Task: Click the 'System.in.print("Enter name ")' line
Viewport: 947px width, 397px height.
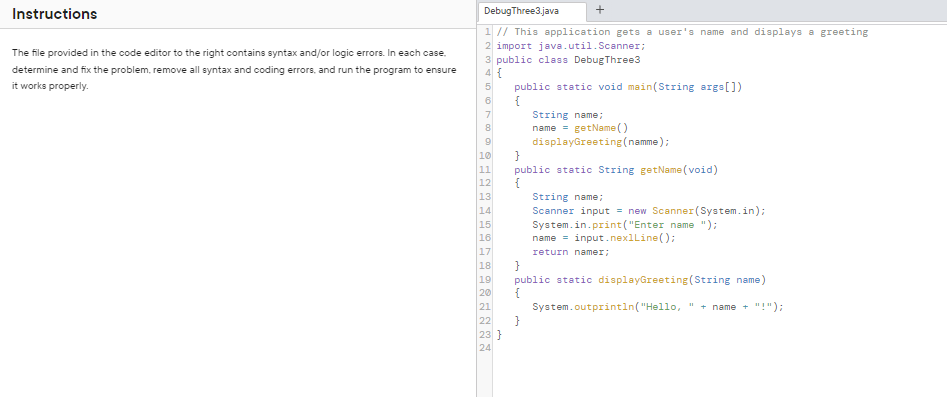Action: pos(625,225)
